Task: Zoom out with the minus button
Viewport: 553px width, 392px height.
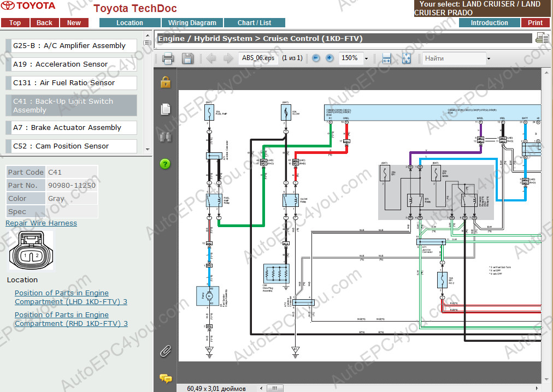Action: pyautogui.click(x=316, y=58)
